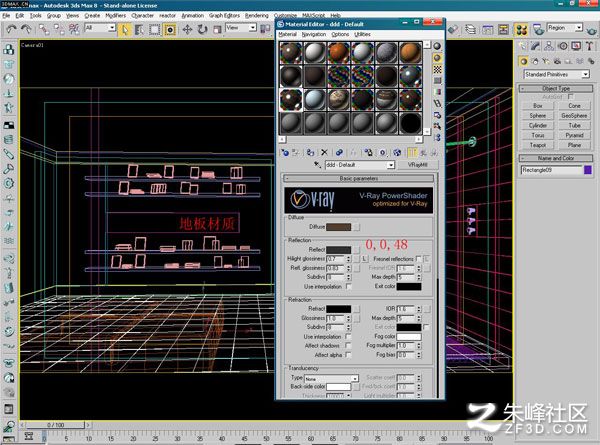600x445 pixels.
Task: Activate the Select and Scale tool
Action: click(x=217, y=29)
